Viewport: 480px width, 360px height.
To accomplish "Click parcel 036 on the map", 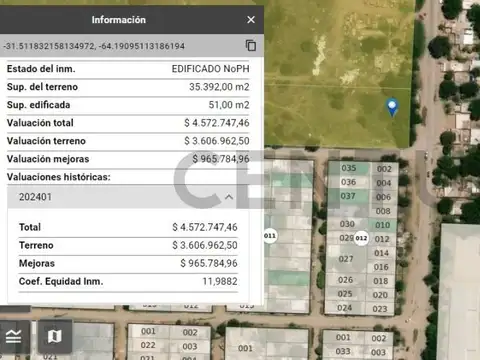I will click(348, 182).
